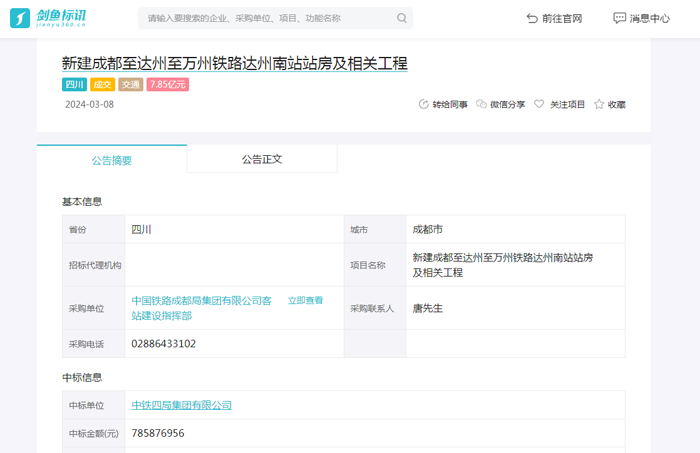
Task: Click the phone number 02886433102
Action: (163, 344)
